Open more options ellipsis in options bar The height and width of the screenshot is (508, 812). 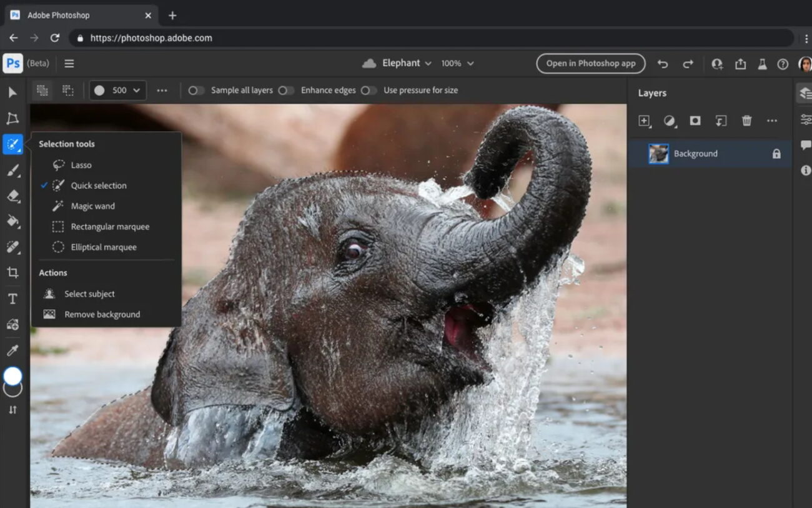[162, 90]
